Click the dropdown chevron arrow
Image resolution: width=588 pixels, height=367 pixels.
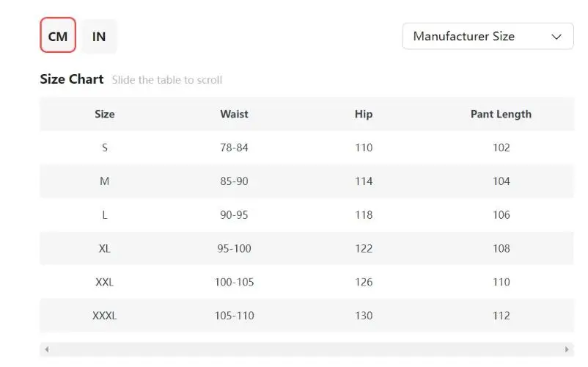pos(557,36)
